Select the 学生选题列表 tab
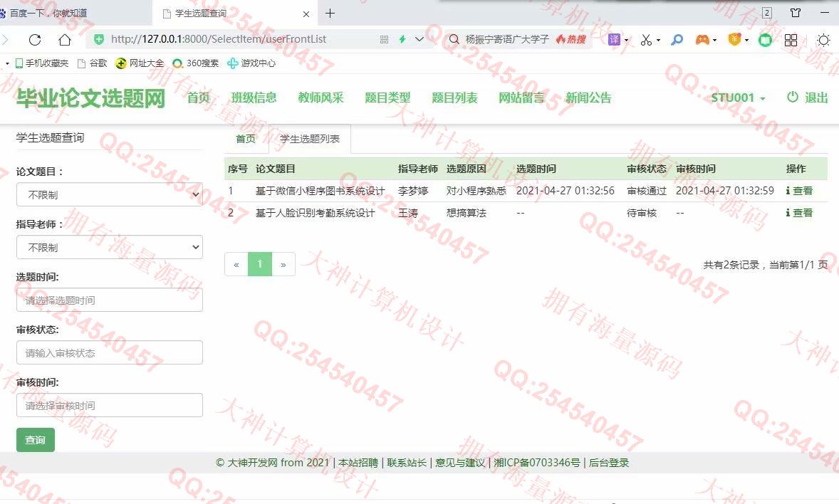The width and height of the screenshot is (839, 504). tap(310, 139)
